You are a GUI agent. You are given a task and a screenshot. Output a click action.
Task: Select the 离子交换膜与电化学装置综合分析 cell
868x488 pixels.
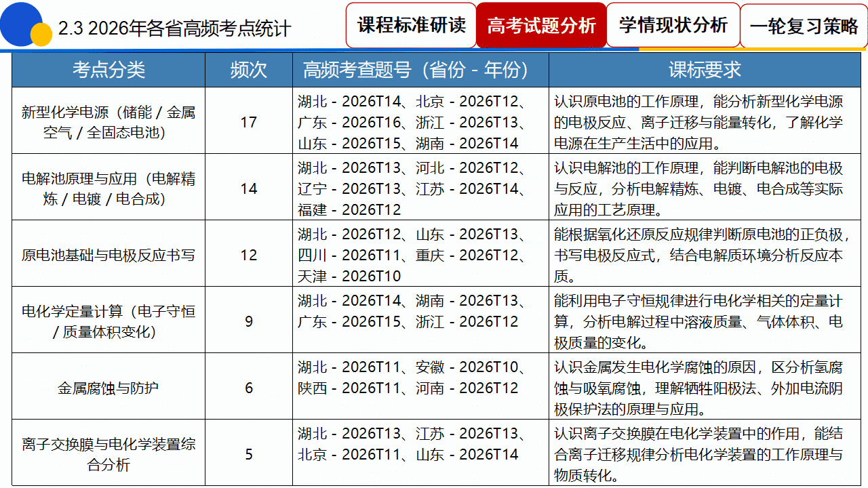click(108, 454)
